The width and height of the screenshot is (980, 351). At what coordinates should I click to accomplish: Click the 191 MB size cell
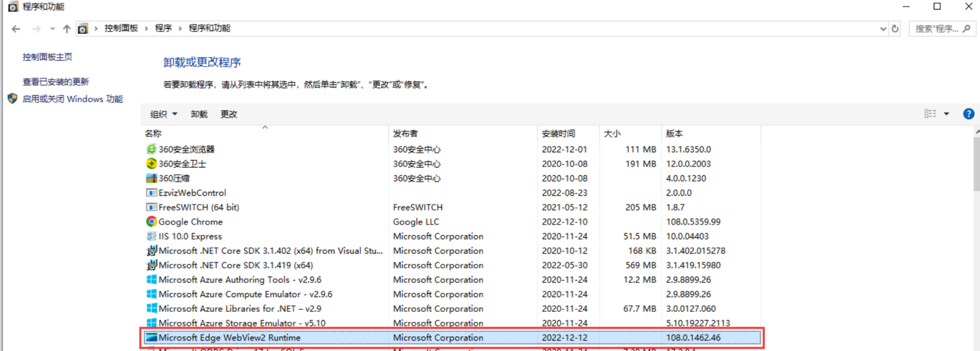click(641, 163)
